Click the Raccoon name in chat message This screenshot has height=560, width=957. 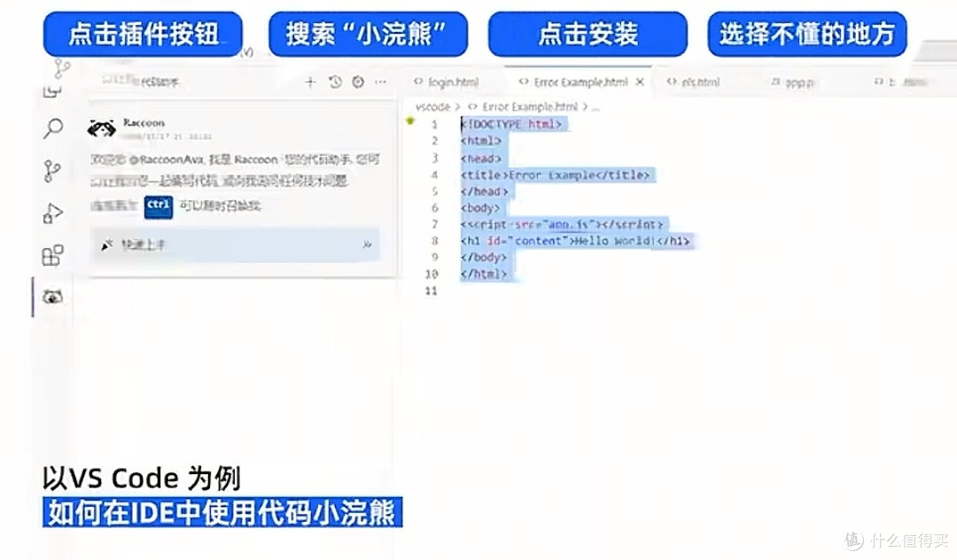(144, 122)
